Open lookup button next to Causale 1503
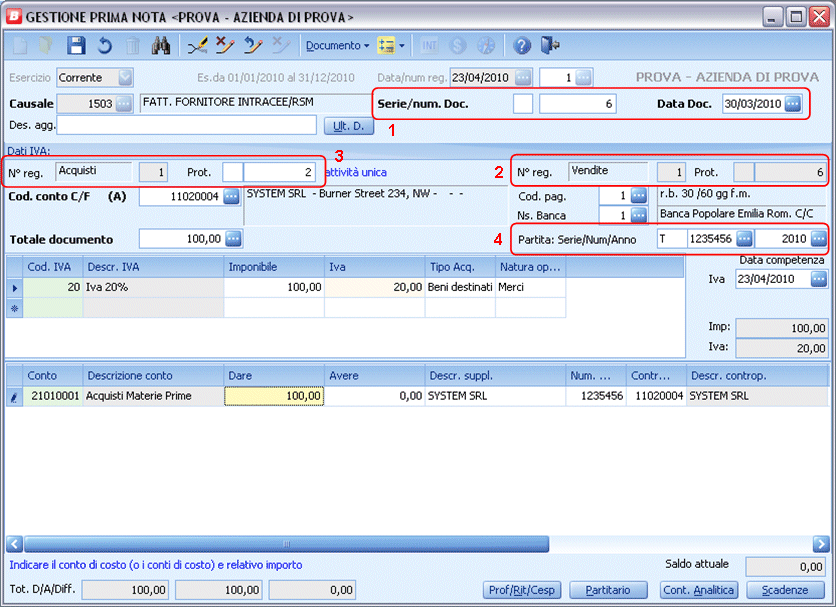836x607 pixels. click(x=124, y=103)
